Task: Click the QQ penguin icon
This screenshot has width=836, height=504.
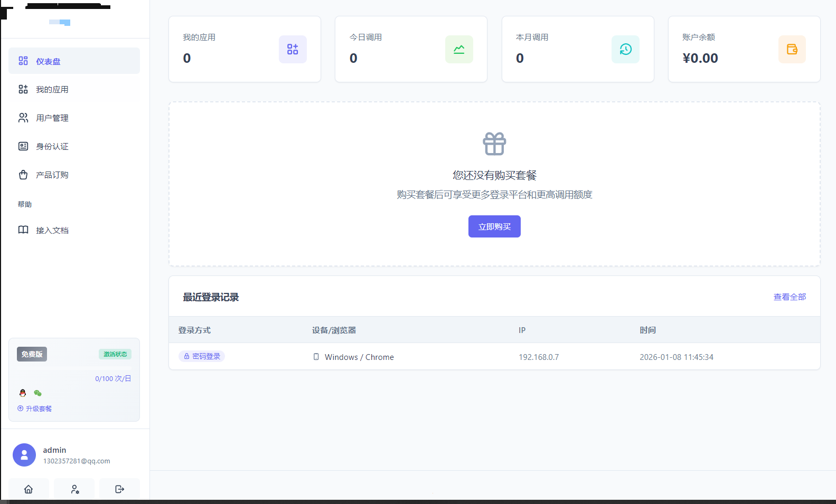Action: click(x=23, y=393)
